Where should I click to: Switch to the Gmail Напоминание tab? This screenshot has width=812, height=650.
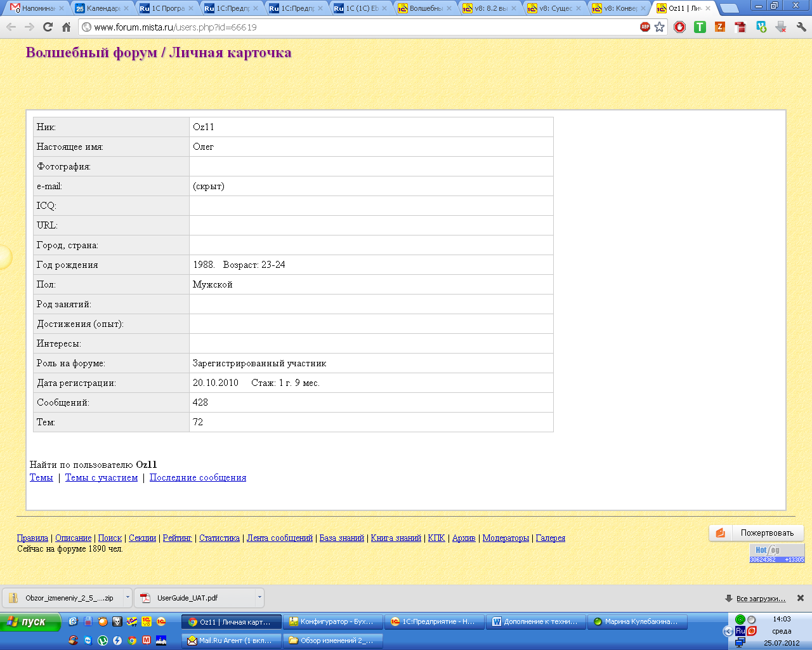click(37, 8)
